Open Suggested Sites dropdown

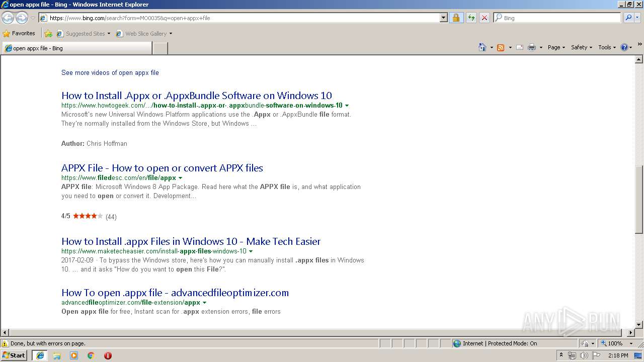point(83,34)
